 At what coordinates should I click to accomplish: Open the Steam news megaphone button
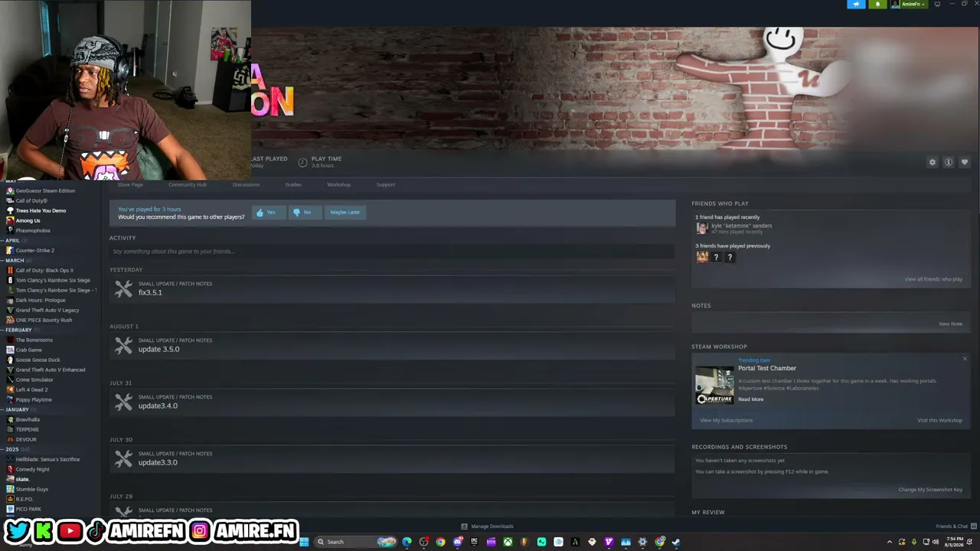tap(856, 4)
